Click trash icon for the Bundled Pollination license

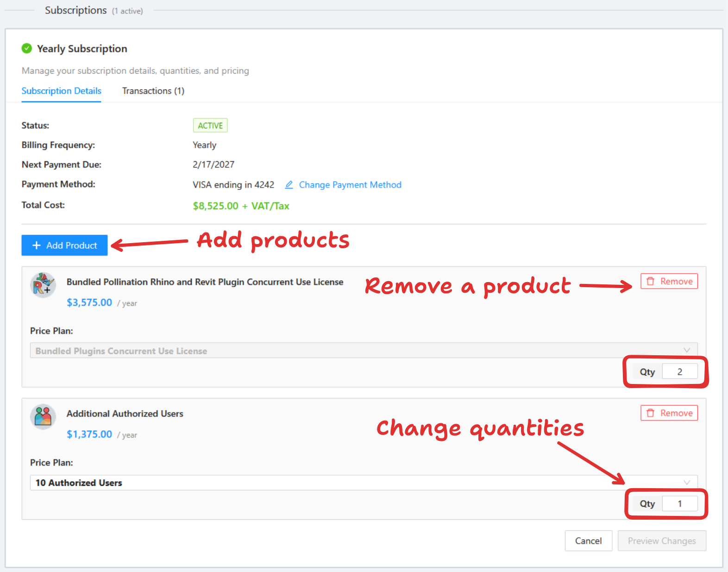coord(651,282)
